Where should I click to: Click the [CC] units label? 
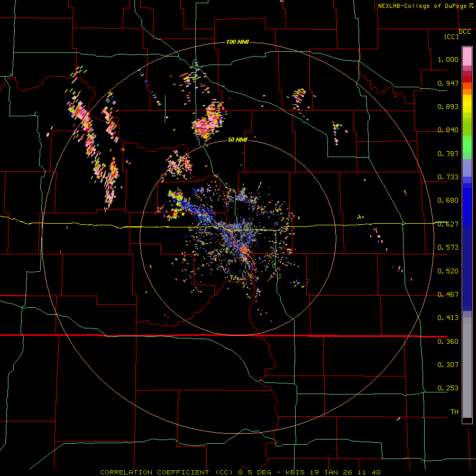(451, 36)
